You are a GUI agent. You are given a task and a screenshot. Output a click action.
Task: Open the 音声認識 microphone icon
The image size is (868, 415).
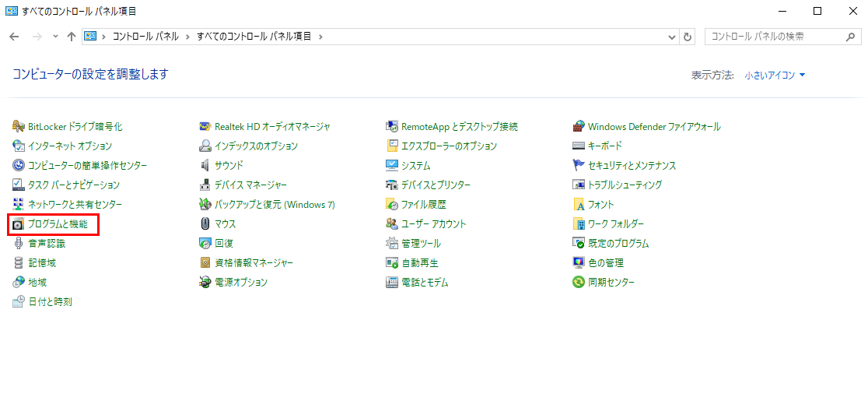(x=18, y=243)
